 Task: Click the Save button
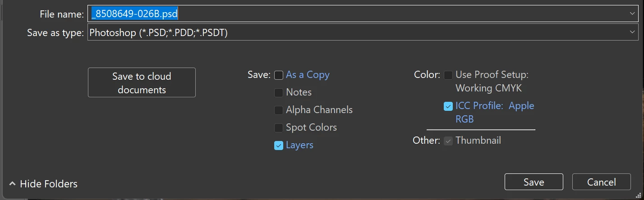pyautogui.click(x=534, y=182)
